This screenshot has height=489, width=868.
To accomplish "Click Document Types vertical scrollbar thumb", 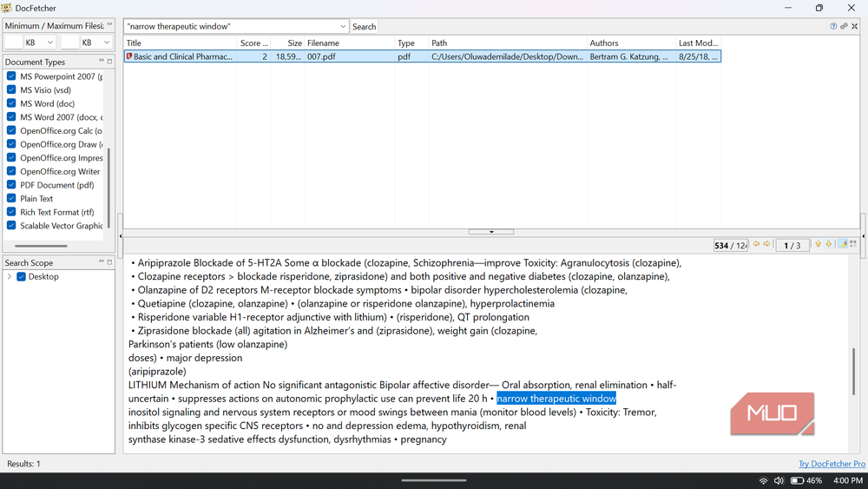I will tap(108, 188).
